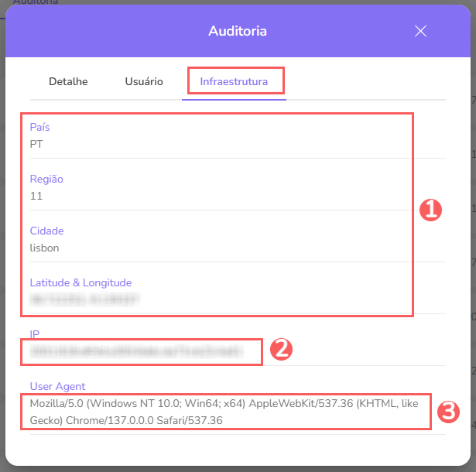Click the País field label
Viewport: 476px width, 472px height.
click(39, 127)
